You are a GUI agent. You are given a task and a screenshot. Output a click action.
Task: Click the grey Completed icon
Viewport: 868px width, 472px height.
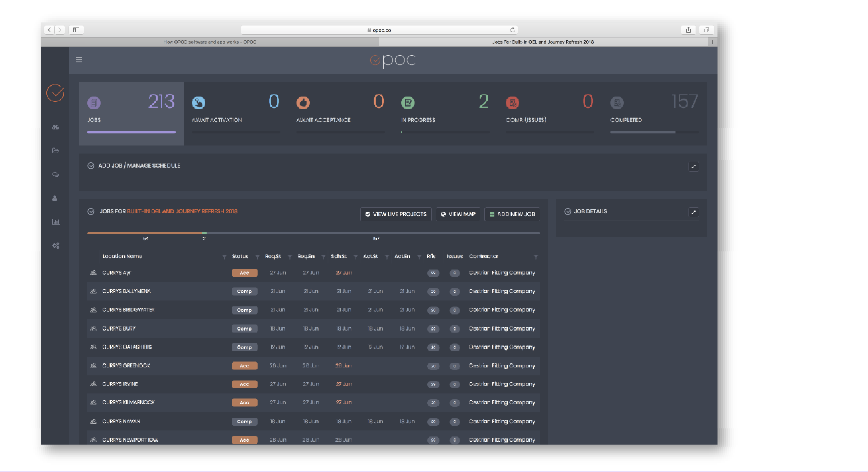pyautogui.click(x=617, y=103)
